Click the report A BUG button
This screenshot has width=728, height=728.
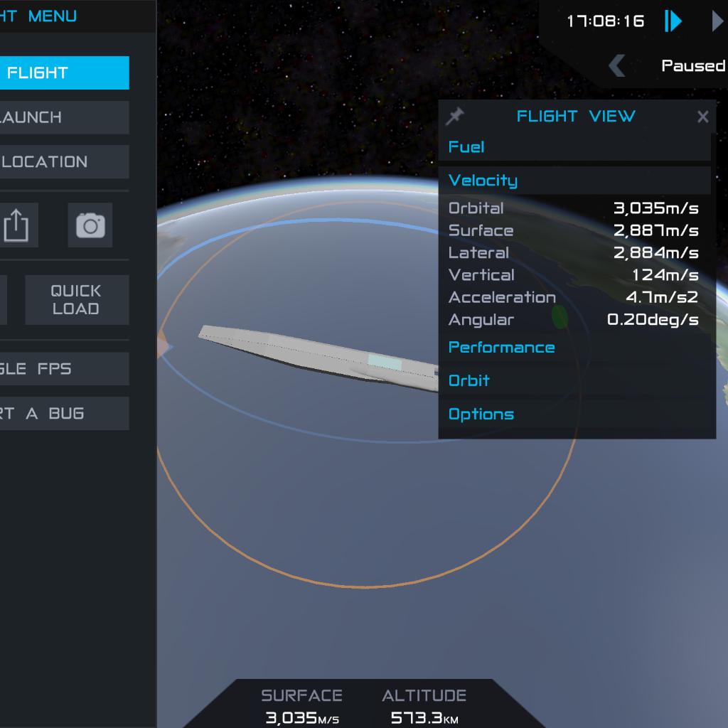[x=65, y=413]
